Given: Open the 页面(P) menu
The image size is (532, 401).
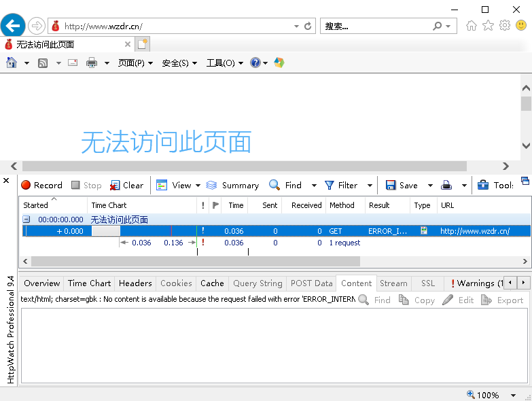Looking at the screenshot, I should pos(135,63).
